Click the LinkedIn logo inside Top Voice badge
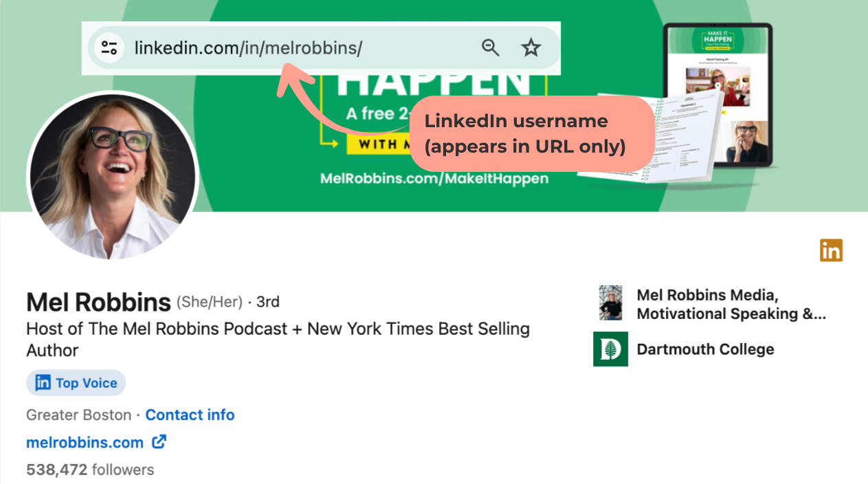The height and width of the screenshot is (484, 868). click(x=43, y=383)
